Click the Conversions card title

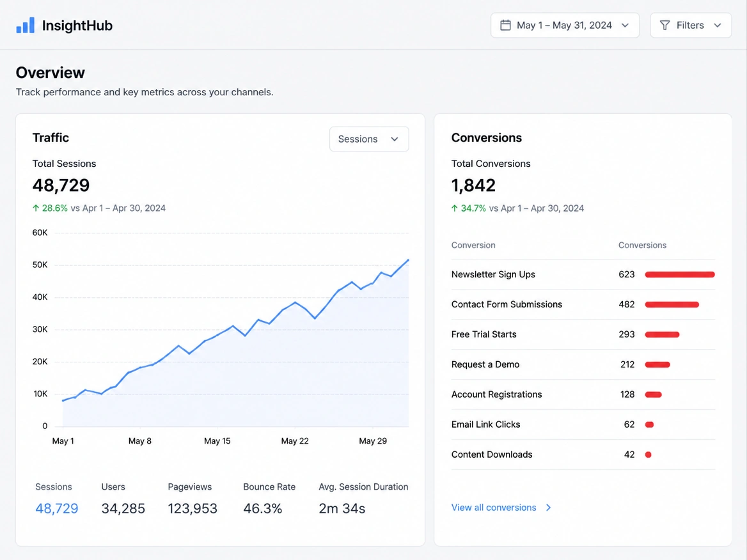click(x=487, y=137)
